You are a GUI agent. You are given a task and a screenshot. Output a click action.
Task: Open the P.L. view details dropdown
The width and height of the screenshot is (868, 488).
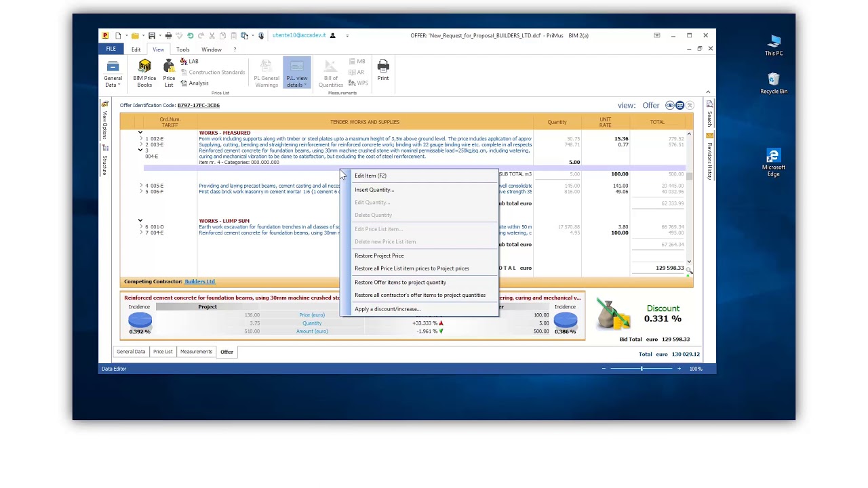(x=296, y=73)
